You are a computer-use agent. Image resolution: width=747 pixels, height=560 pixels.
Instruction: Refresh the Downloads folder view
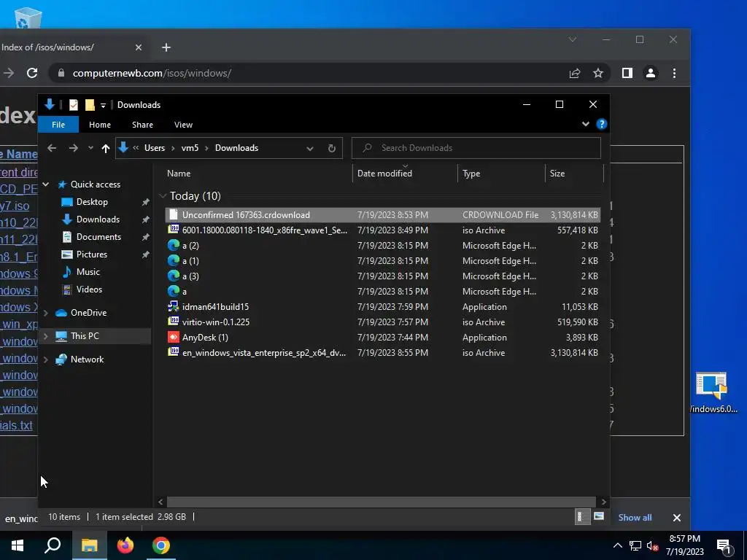click(x=332, y=148)
